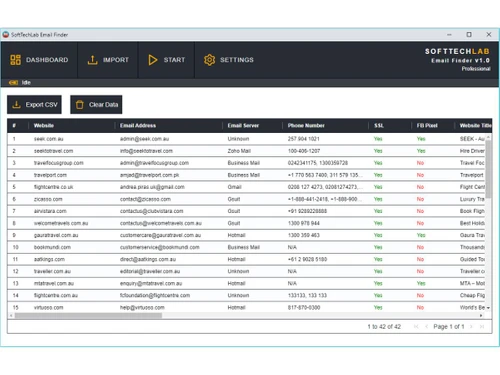Click the Page 1 of 1 label
The width and height of the screenshot is (500, 375).
[449, 327]
